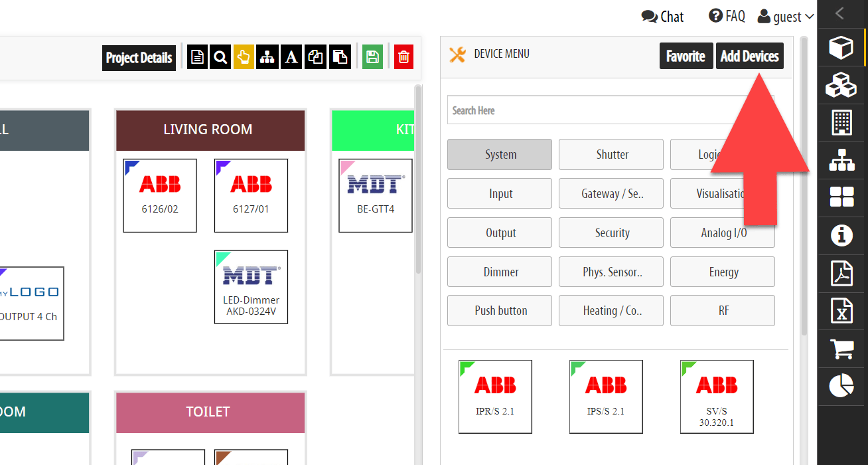Select the Input device category

pos(500,194)
